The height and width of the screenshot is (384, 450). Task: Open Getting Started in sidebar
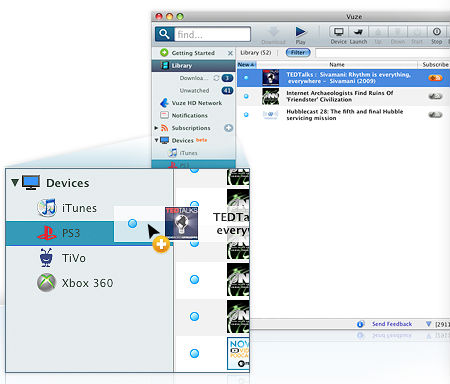click(193, 53)
